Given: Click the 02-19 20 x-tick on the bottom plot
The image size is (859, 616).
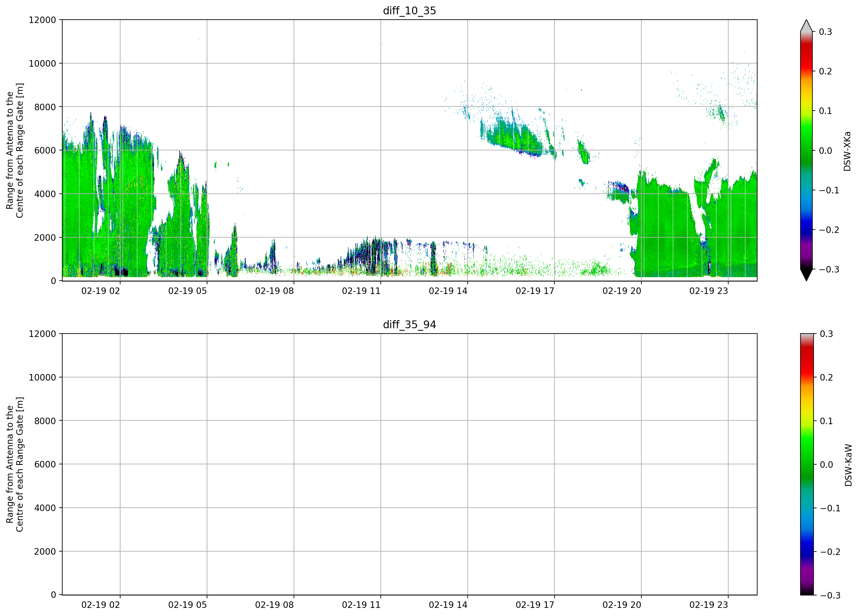Looking at the screenshot, I should (622, 605).
